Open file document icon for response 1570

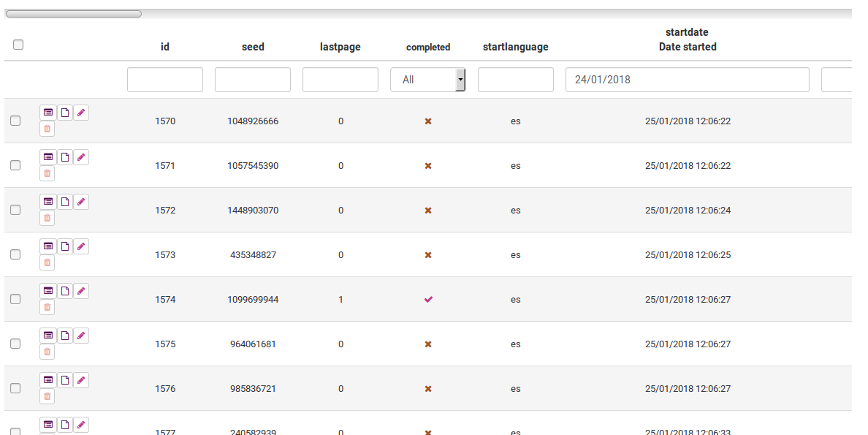click(x=64, y=113)
